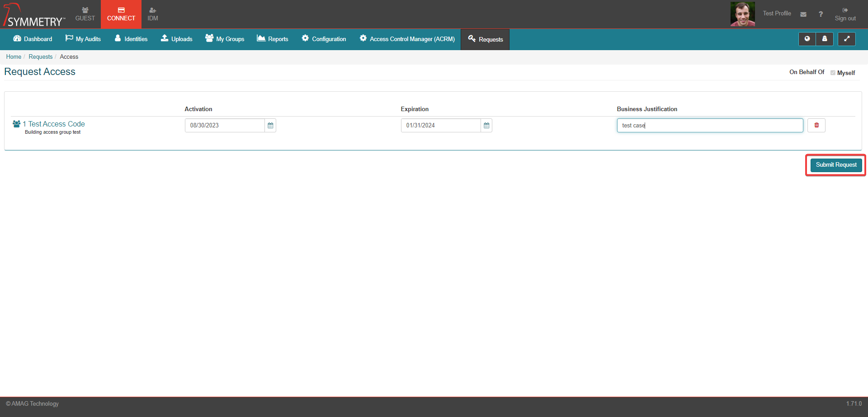
Task: Switch to the IDM module tab
Action: (x=153, y=14)
